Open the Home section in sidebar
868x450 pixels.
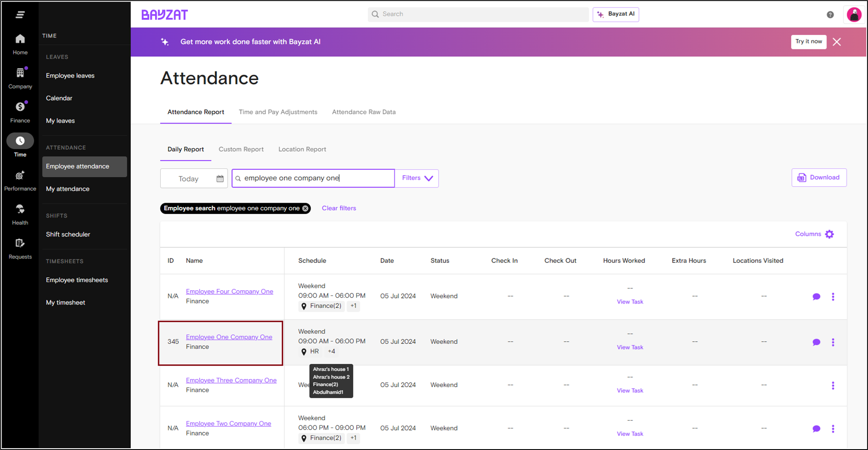(20, 44)
